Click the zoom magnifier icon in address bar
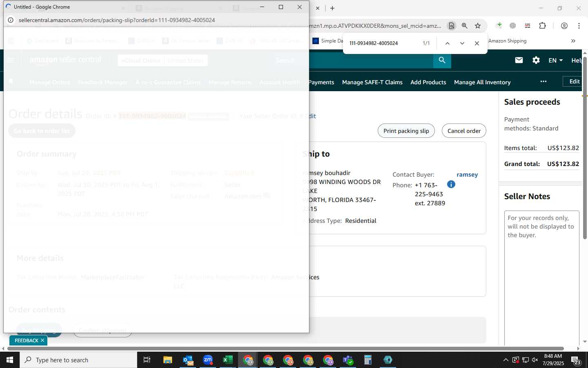This screenshot has height=368, width=588. pyautogui.click(x=465, y=26)
